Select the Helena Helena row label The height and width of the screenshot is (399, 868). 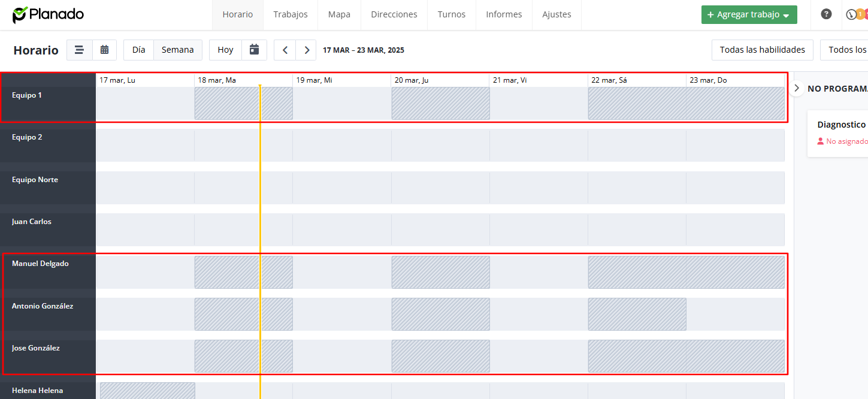[37, 391]
